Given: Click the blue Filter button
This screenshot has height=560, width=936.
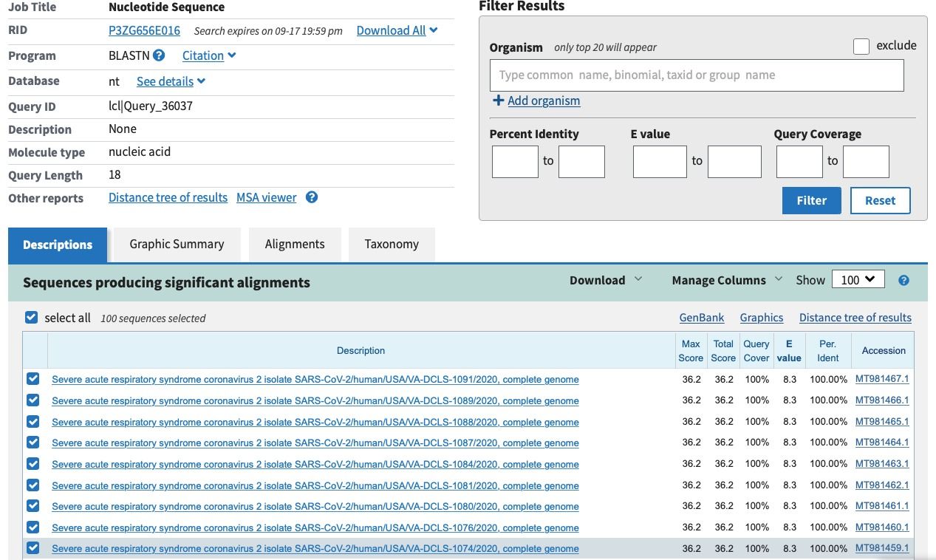Looking at the screenshot, I should pyautogui.click(x=811, y=200).
